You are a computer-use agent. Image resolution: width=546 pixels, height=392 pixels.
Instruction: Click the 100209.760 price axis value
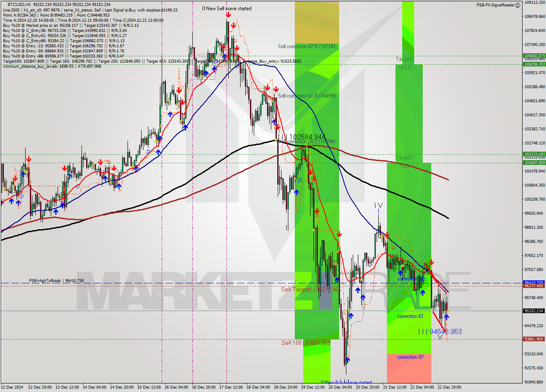[x=534, y=199]
